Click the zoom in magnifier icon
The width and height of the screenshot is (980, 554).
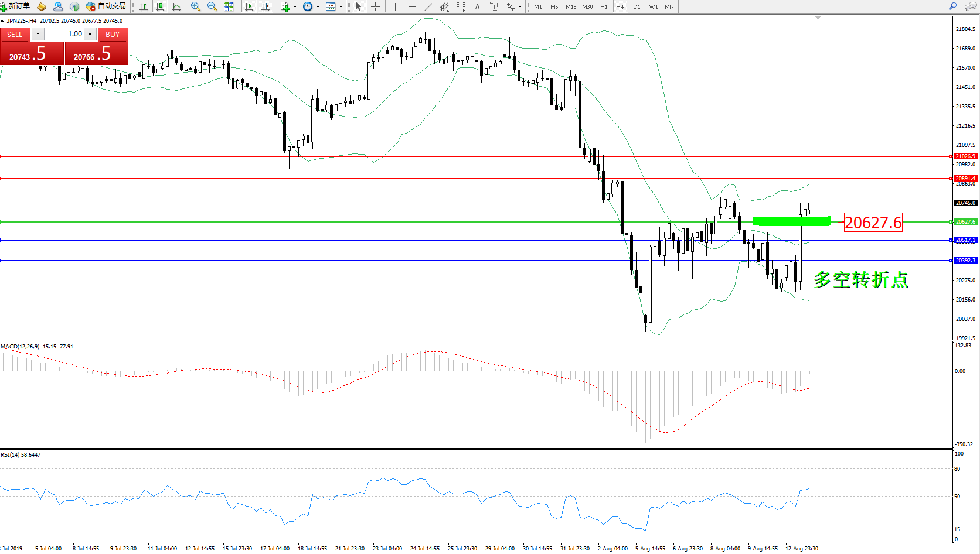point(196,6)
